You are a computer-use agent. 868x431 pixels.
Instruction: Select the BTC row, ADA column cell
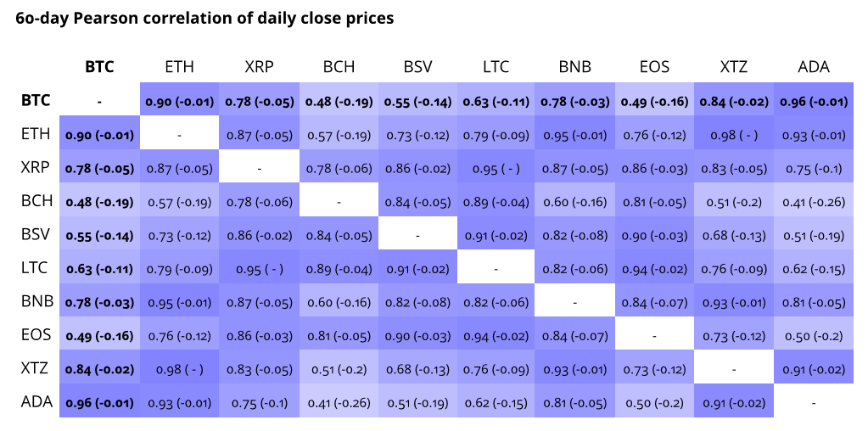click(814, 101)
